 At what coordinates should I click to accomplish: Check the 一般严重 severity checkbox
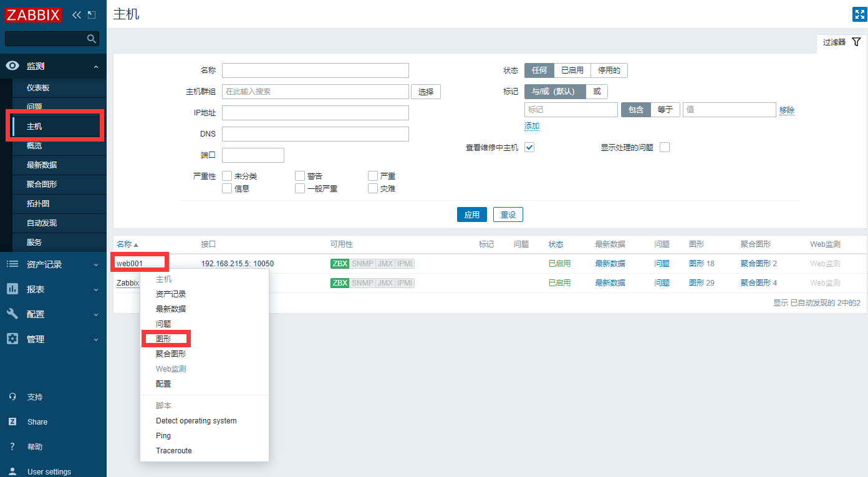click(300, 188)
